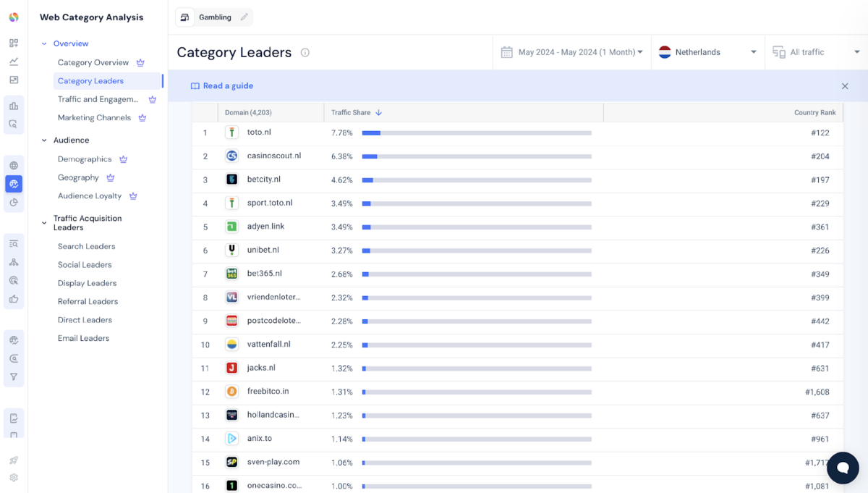This screenshot has width=868, height=493.
Task: Click the jacks.nl favicon
Action: [231, 368]
